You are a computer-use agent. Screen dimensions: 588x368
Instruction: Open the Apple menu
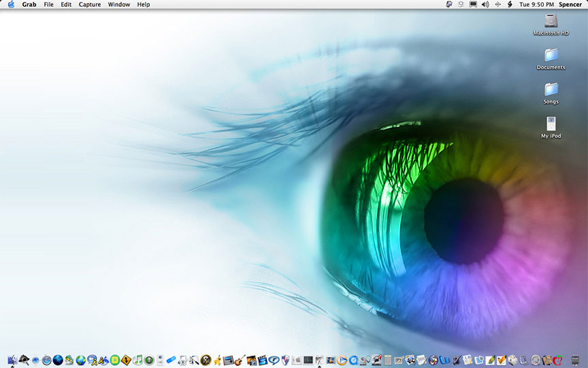11,5
